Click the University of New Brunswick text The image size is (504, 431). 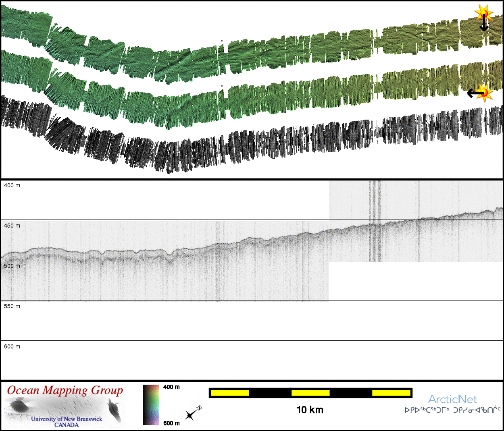point(67,419)
